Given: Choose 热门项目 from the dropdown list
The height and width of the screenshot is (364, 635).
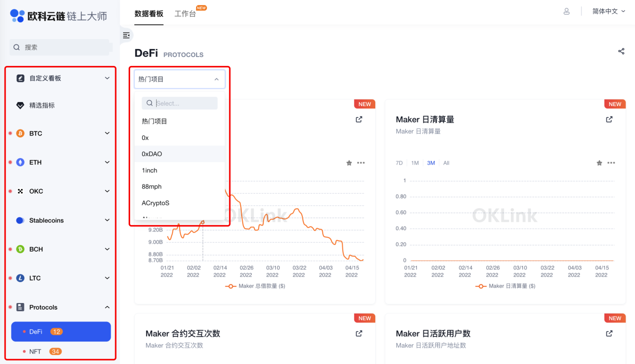Looking at the screenshot, I should (180, 121).
